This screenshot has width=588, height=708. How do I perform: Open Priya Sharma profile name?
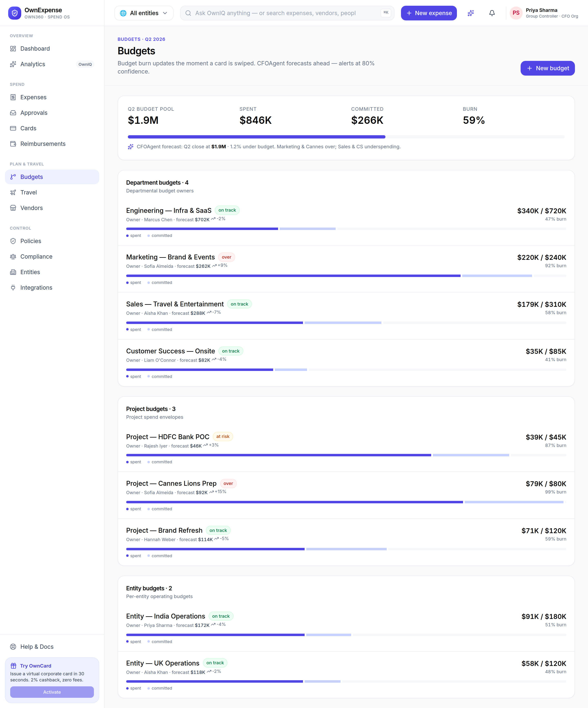click(x=541, y=10)
